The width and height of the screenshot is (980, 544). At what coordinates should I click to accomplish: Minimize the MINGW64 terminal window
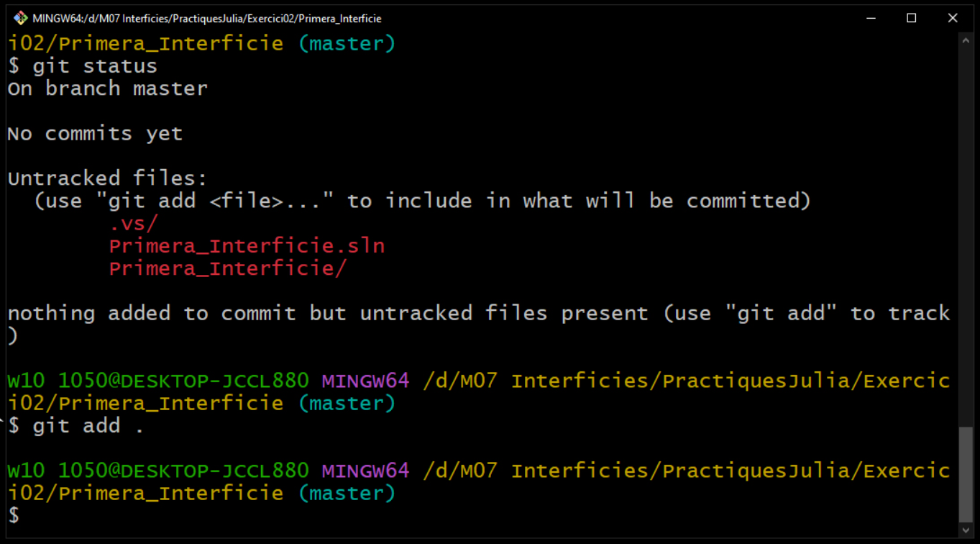[871, 18]
